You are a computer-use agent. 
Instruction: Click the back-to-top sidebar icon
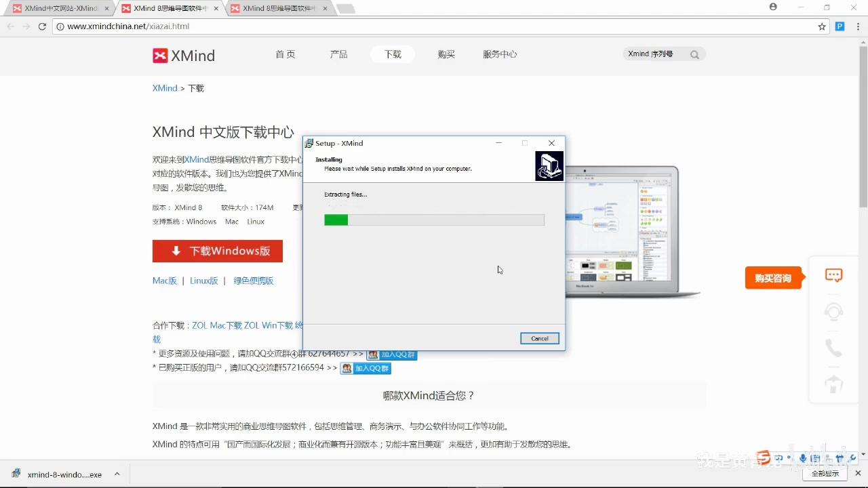[833, 384]
